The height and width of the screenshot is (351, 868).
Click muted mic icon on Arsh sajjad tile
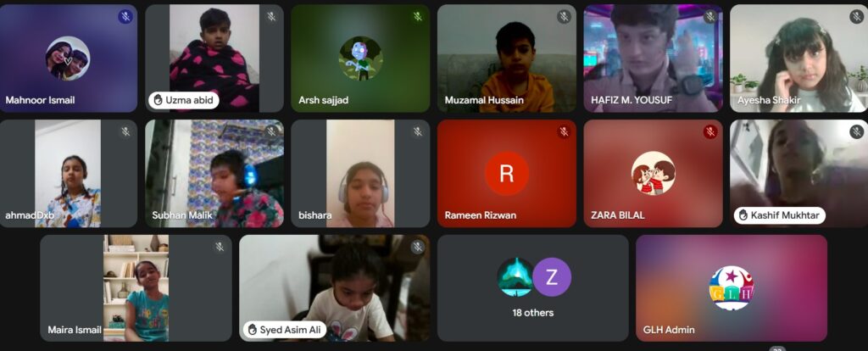click(x=418, y=17)
